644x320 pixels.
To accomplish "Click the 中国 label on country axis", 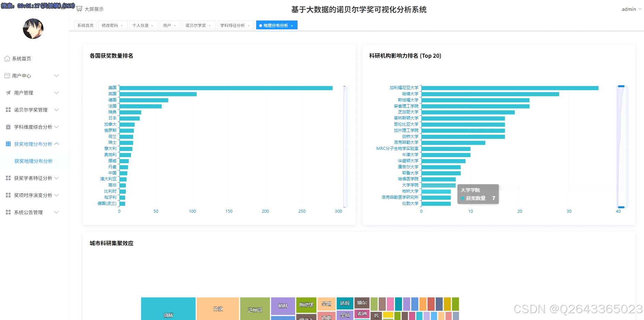I will pos(113,173).
